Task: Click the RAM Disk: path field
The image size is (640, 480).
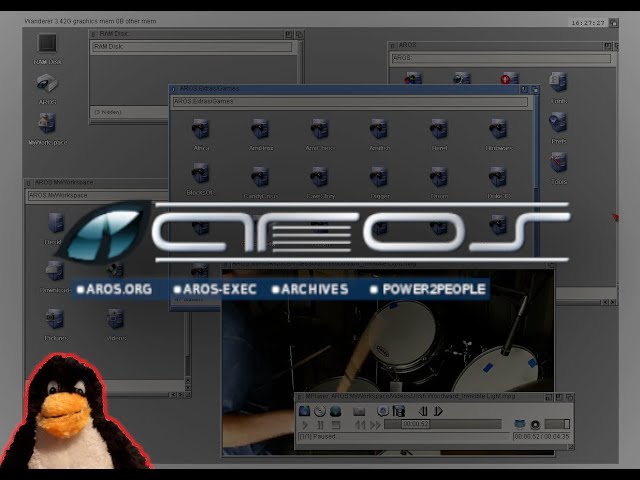Action: (x=192, y=47)
